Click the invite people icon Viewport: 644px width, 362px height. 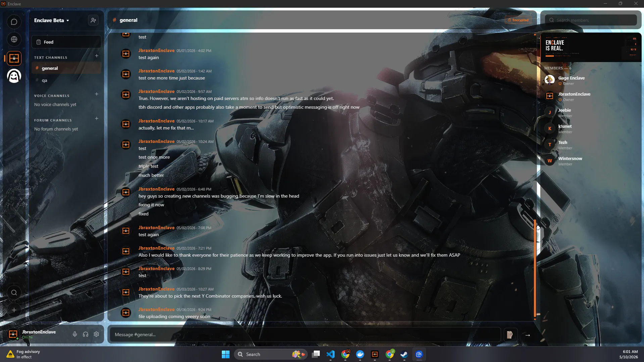93,20
